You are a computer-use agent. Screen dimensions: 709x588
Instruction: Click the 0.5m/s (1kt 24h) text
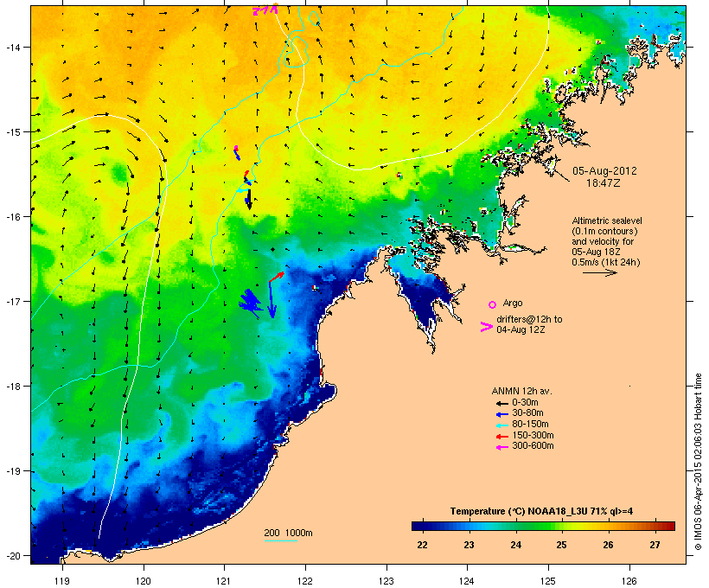(606, 262)
